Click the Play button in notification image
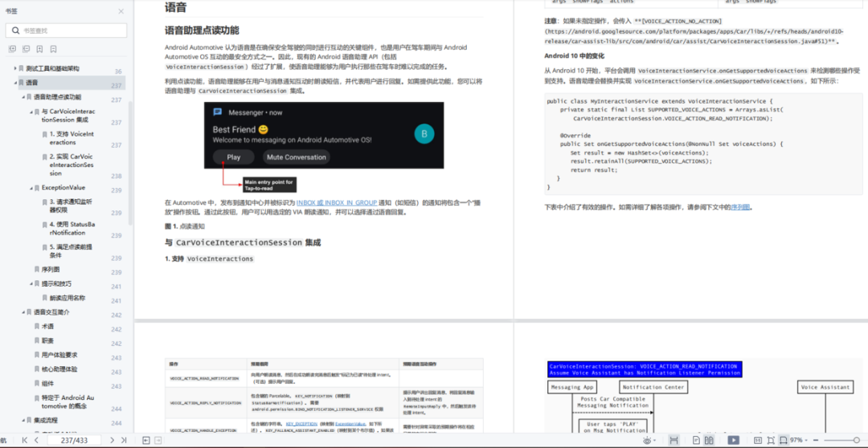The image size is (868, 448). tap(234, 157)
